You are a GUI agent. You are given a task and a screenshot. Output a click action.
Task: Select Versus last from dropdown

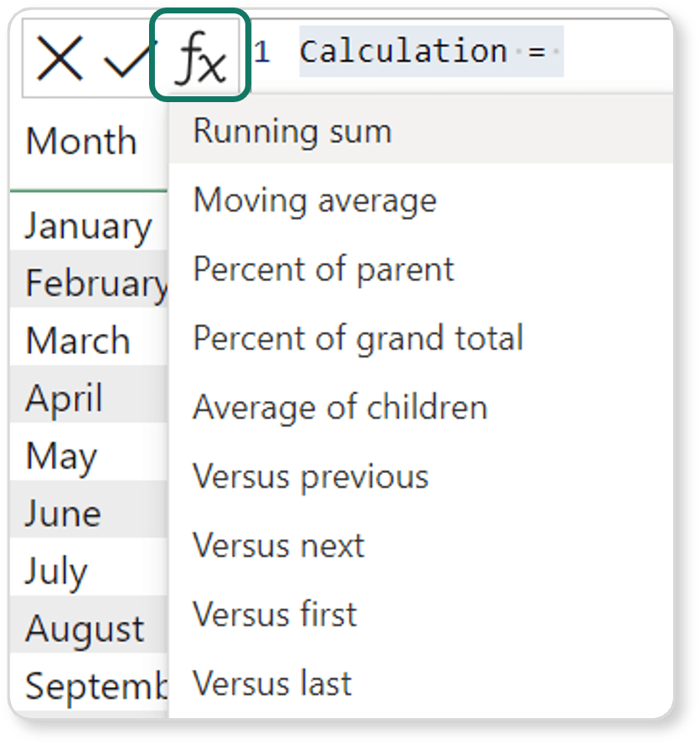click(x=272, y=684)
